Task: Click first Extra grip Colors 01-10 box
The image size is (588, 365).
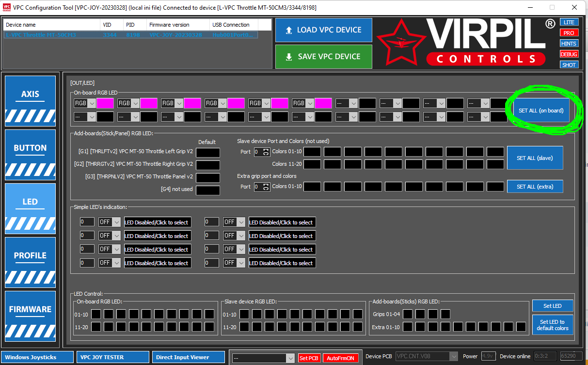Action: (312, 187)
